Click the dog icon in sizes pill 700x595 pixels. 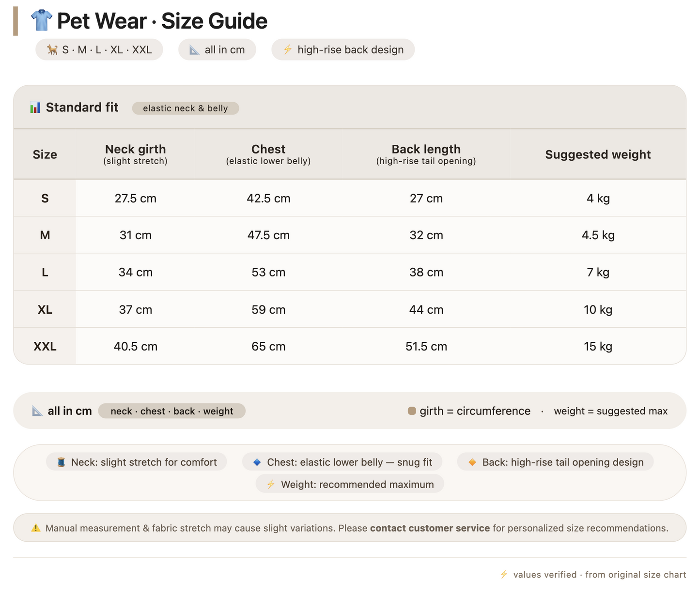52,49
